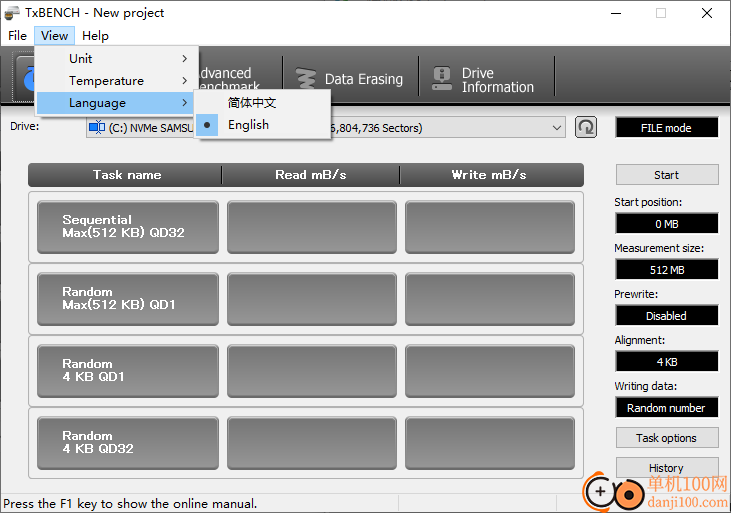Click the refresh drive list icon

click(586, 127)
